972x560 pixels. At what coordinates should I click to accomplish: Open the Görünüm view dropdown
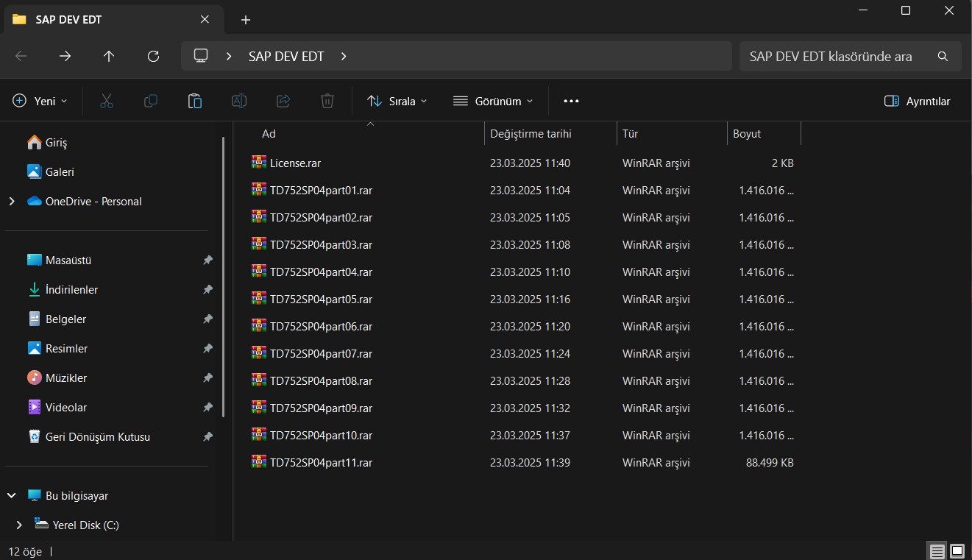tap(493, 101)
